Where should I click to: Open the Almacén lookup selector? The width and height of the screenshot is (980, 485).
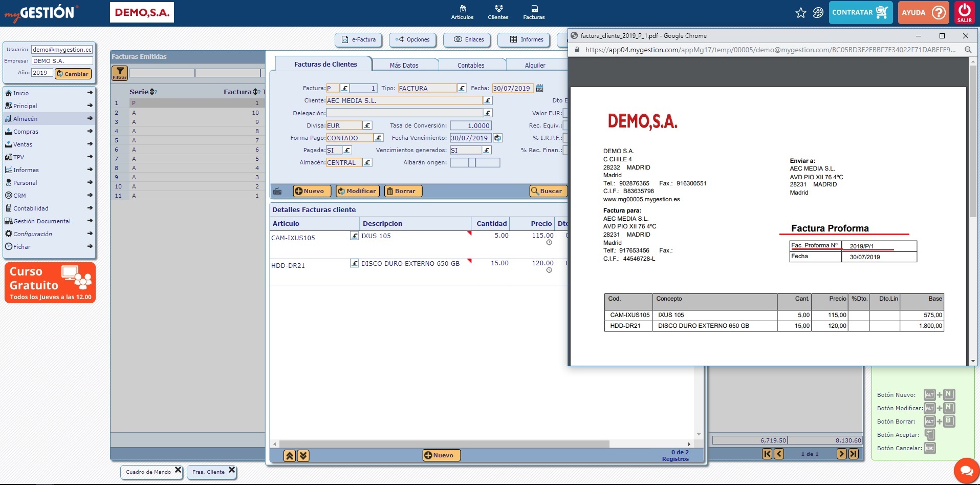367,162
